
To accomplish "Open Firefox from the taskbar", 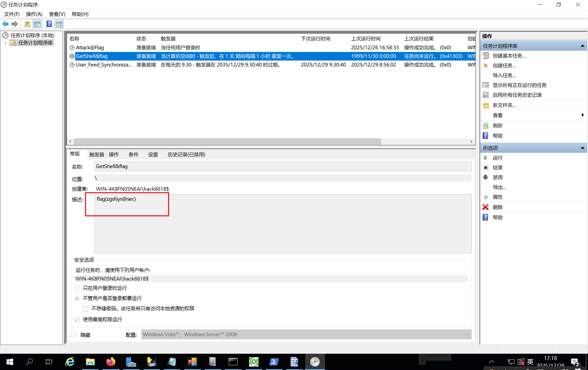I will [x=111, y=362].
